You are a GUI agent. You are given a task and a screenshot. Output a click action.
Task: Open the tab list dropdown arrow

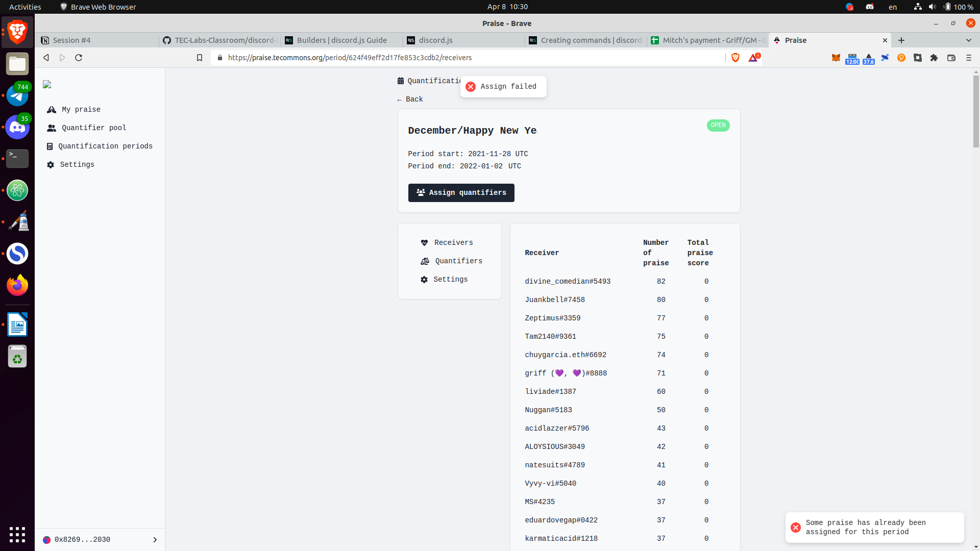point(968,40)
